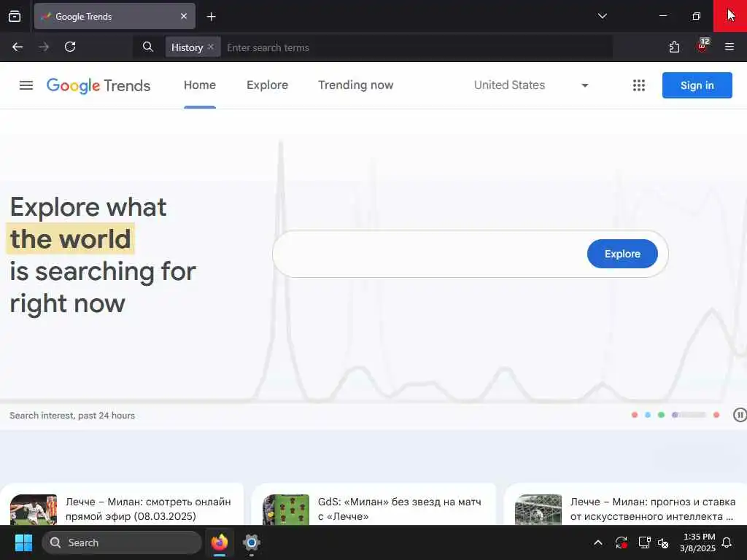Open the network display tray icon

644,542
